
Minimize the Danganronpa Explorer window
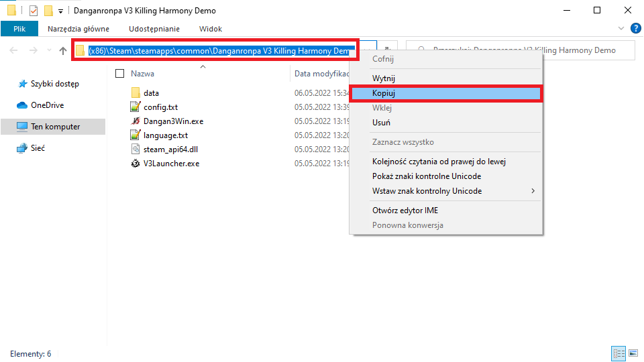pos(567,10)
